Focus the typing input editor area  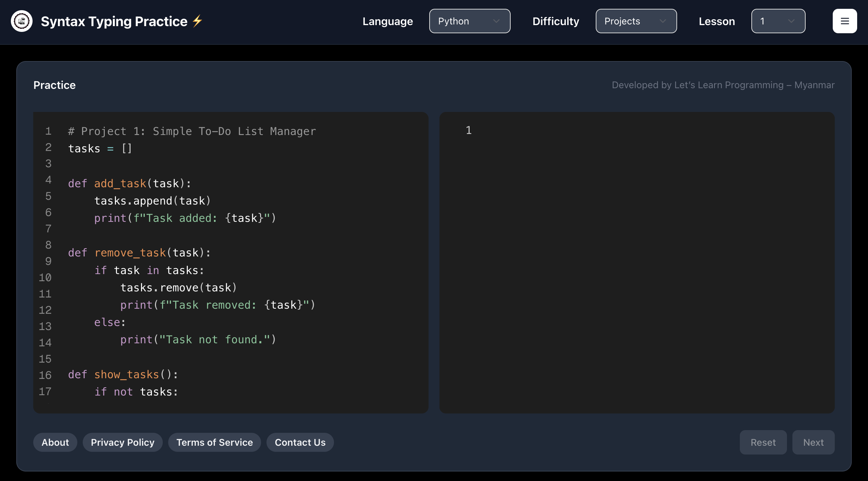pos(637,263)
